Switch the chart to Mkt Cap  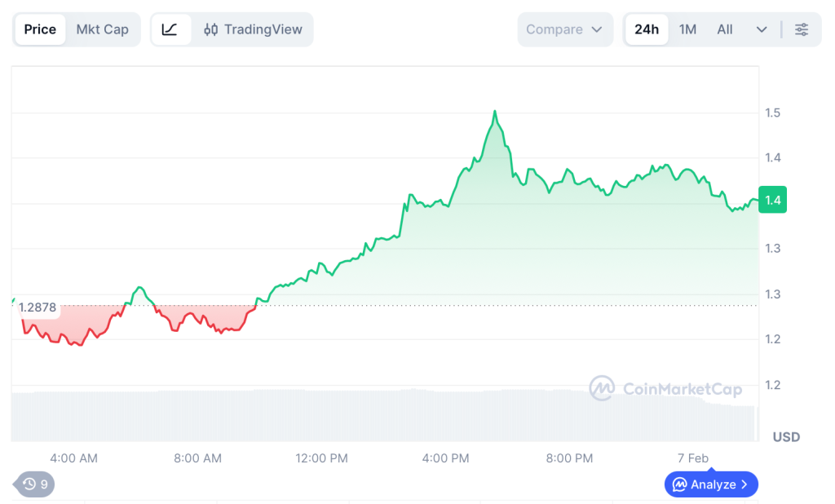[x=103, y=29]
